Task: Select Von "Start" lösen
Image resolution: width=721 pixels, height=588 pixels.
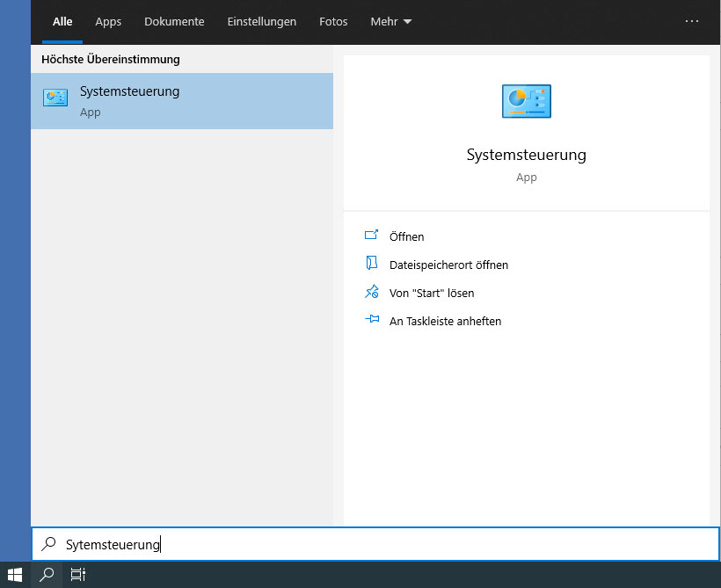Action: [x=432, y=293]
